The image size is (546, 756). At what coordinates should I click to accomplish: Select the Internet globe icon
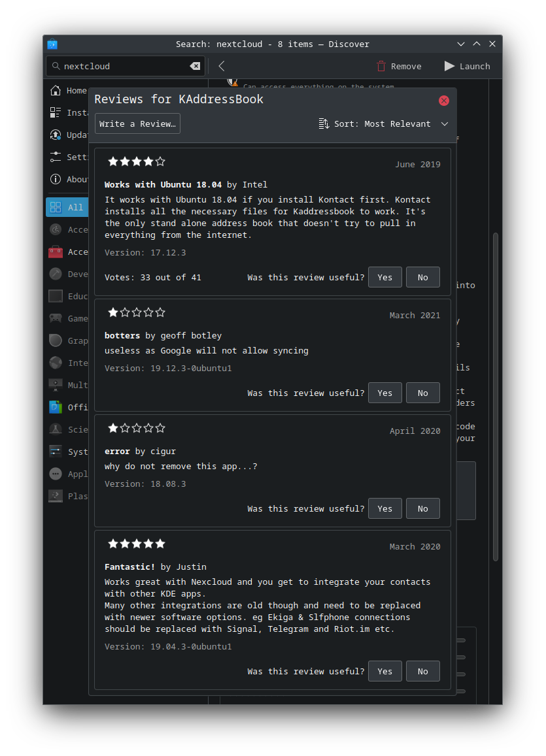56,363
